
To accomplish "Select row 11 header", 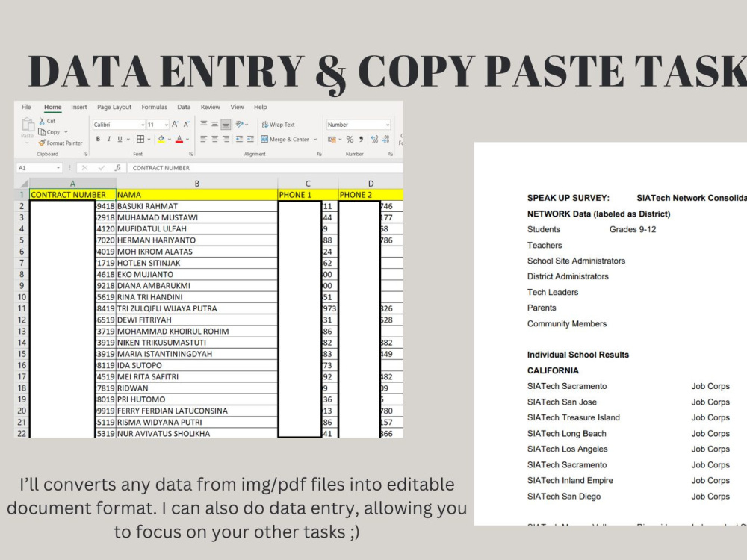I will pos(22,308).
